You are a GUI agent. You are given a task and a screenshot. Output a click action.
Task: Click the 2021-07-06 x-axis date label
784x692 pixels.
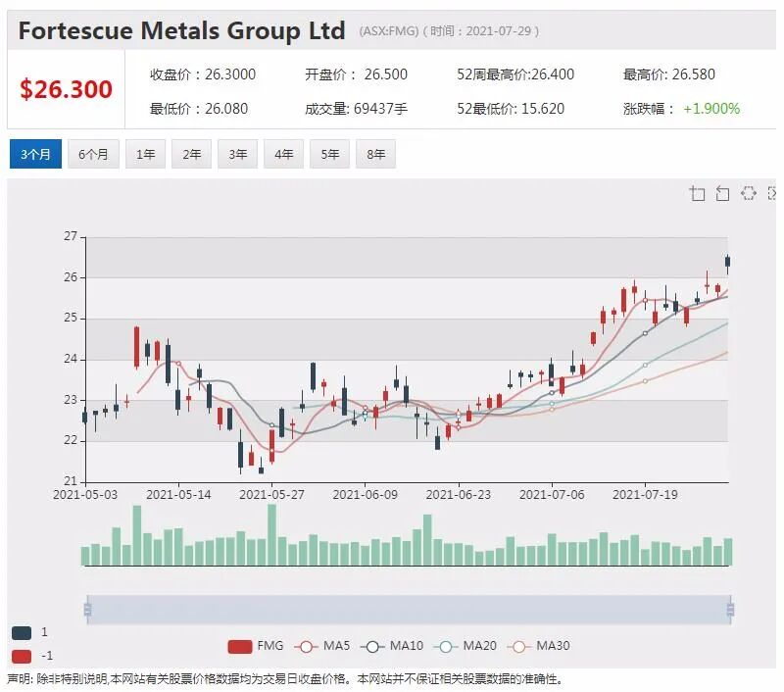click(x=552, y=495)
